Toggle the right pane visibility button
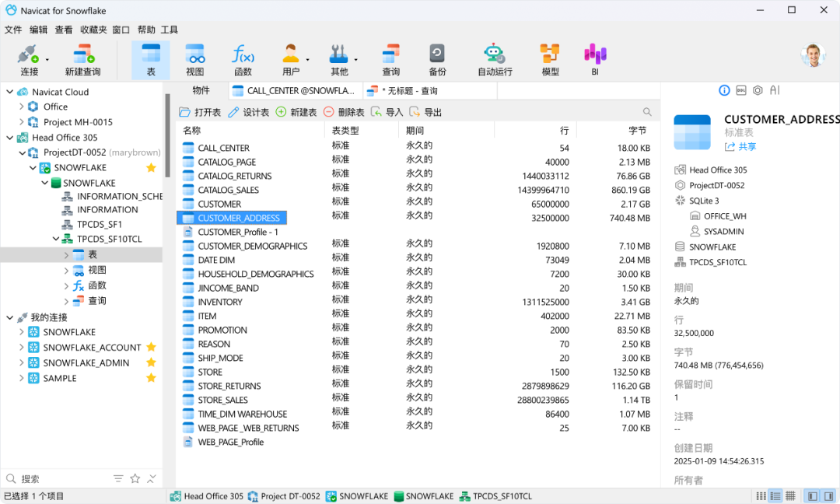Viewport: 840px width, 504px height. 828,496
